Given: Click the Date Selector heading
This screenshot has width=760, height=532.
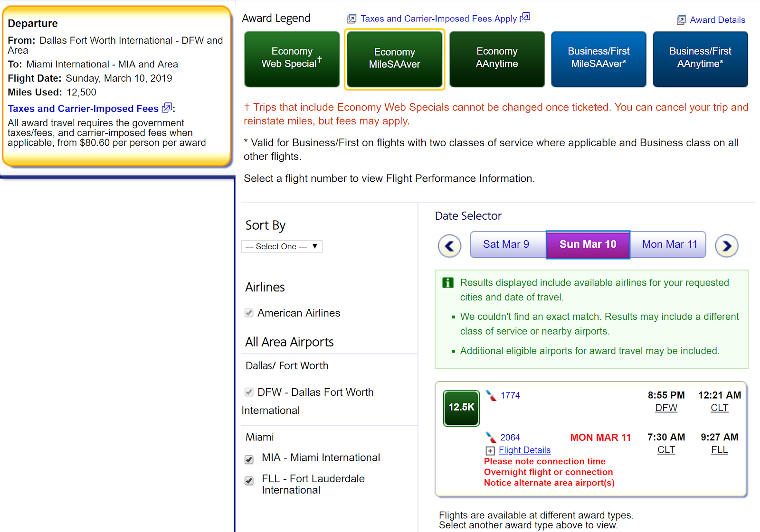Looking at the screenshot, I should 468,216.
